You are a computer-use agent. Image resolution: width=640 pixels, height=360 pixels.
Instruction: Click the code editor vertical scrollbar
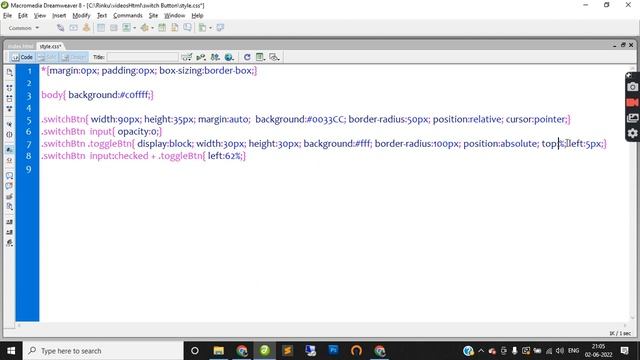(x=632, y=192)
